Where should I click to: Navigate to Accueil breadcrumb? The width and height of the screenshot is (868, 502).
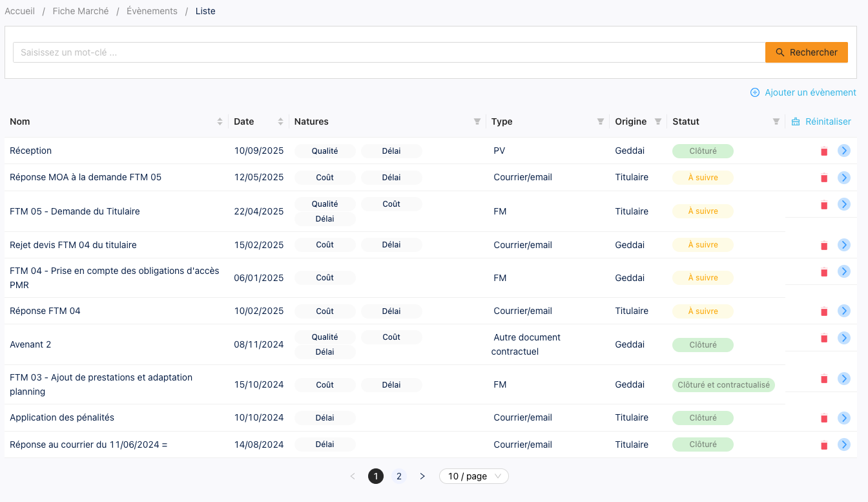pos(20,11)
